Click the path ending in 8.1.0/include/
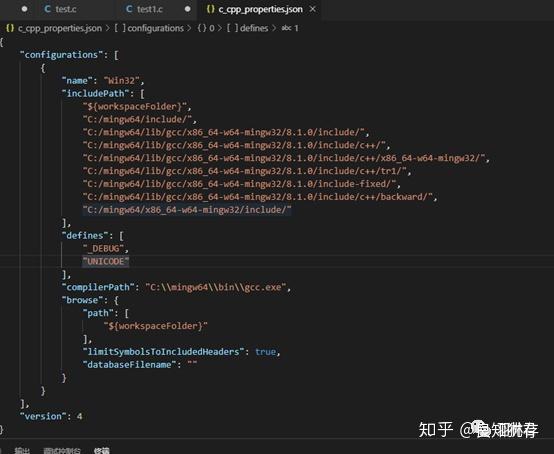The image size is (554, 454). click(223, 132)
